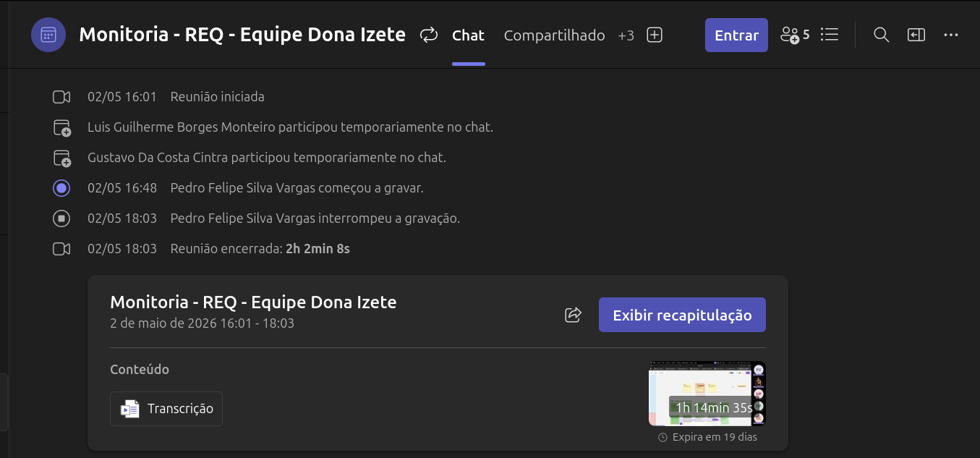The height and width of the screenshot is (458, 980).
Task: Click the 'Expira em 19 dias' label
Action: coord(715,437)
